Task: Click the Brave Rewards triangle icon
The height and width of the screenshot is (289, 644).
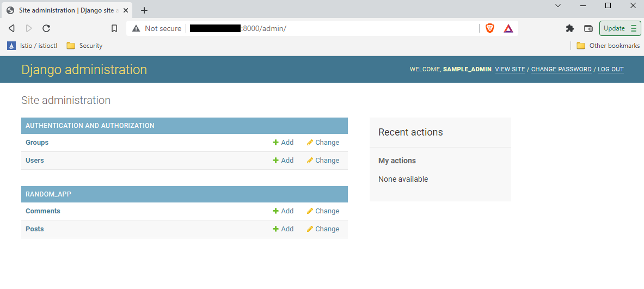Action: [508, 28]
